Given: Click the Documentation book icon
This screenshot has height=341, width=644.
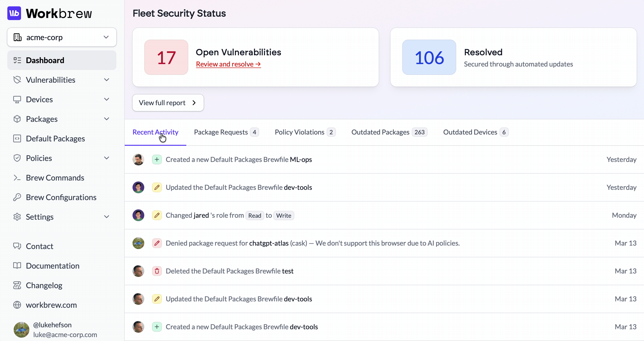Looking at the screenshot, I should [x=17, y=266].
